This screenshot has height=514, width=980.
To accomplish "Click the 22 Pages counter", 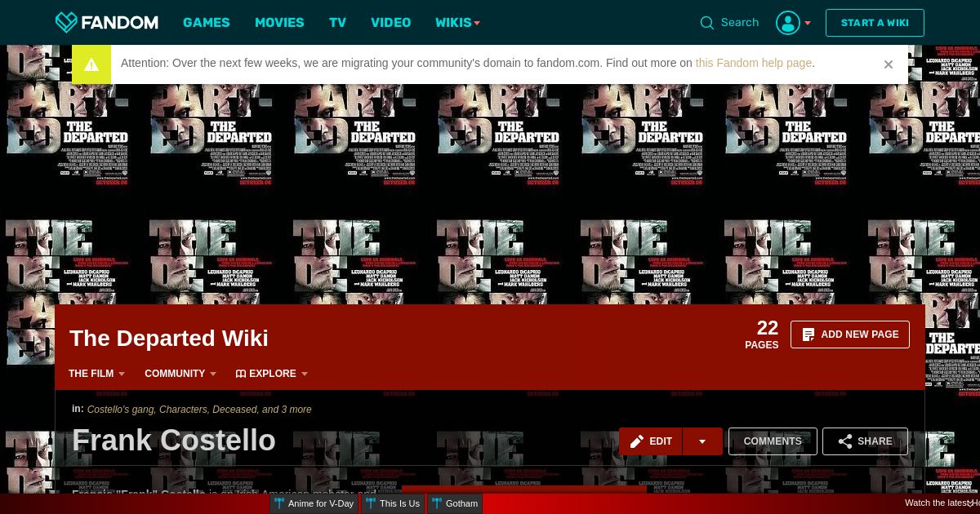I will pos(762,335).
